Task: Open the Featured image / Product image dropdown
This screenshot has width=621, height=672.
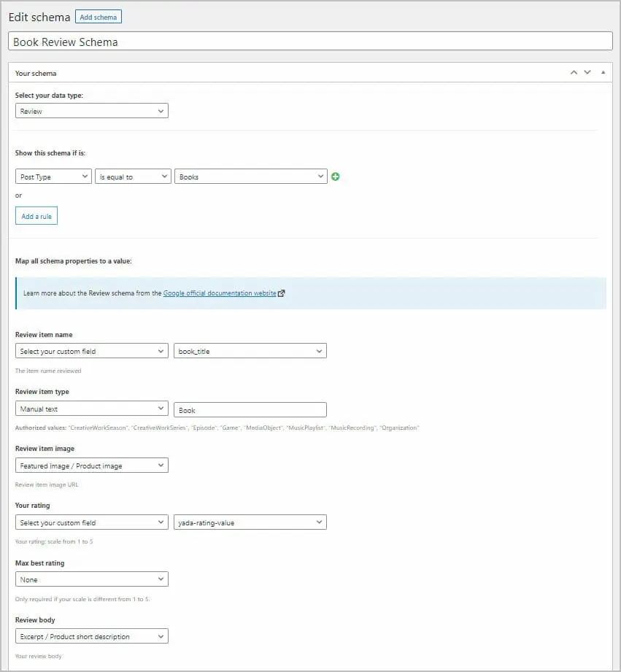Action: pyautogui.click(x=91, y=465)
